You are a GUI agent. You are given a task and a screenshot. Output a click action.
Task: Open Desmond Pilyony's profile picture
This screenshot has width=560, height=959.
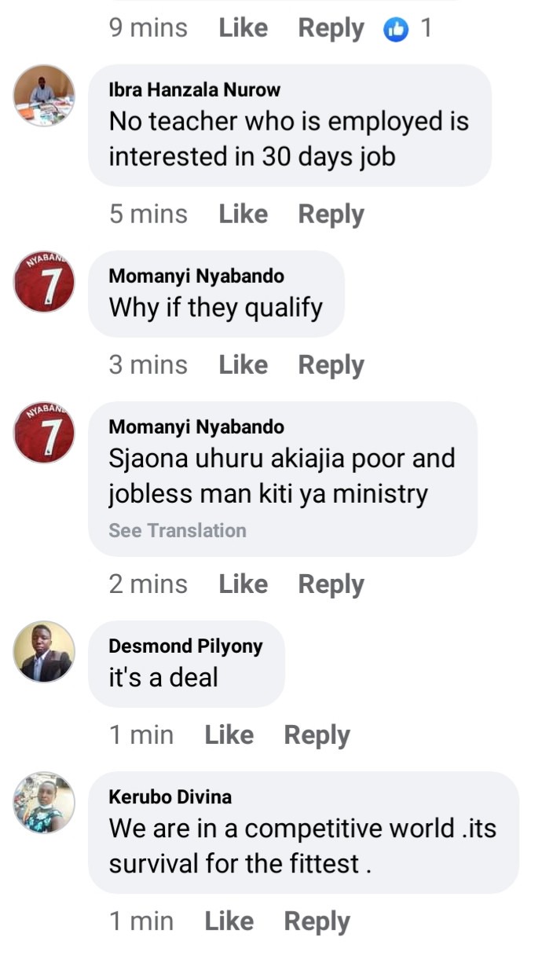tap(45, 652)
